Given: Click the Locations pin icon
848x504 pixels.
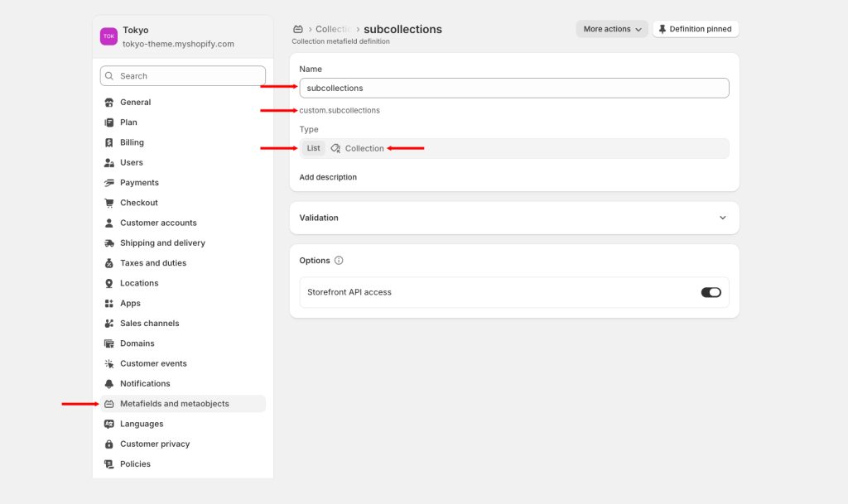Looking at the screenshot, I should tap(108, 283).
